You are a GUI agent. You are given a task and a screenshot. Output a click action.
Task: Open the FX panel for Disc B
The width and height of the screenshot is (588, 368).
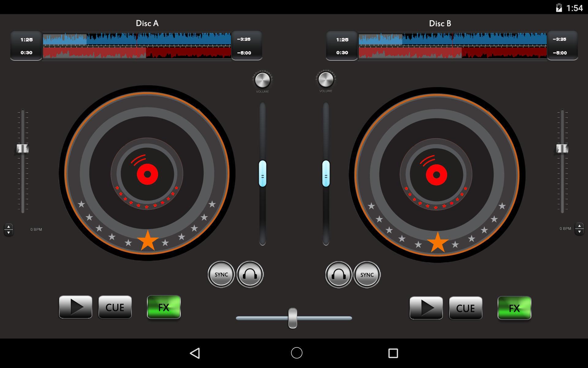(x=514, y=308)
